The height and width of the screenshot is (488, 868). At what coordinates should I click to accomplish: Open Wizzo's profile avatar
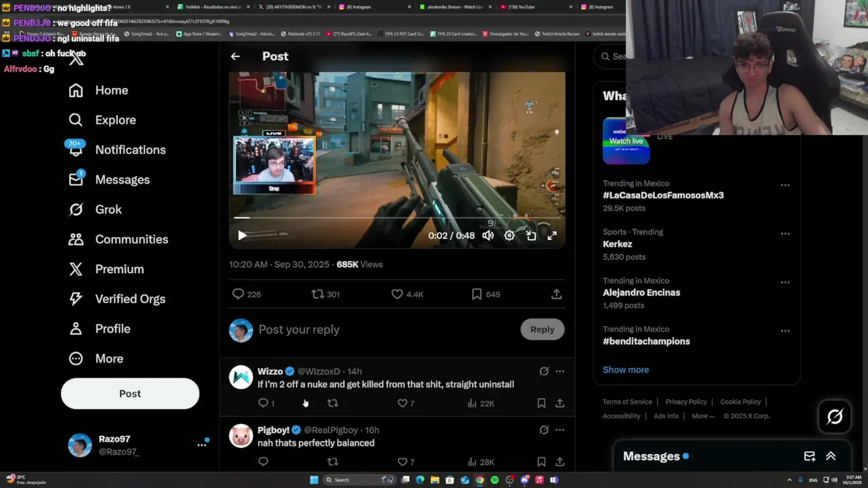point(241,377)
